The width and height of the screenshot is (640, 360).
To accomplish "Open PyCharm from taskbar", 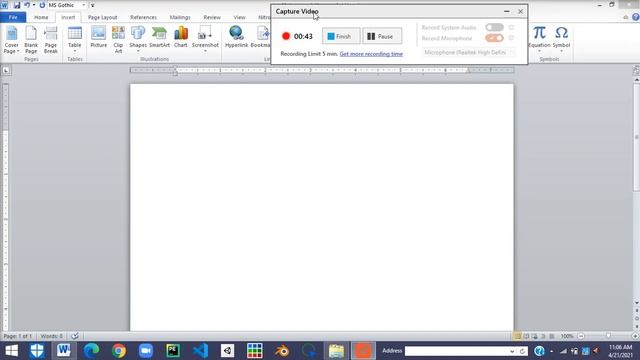I will coord(173,351).
